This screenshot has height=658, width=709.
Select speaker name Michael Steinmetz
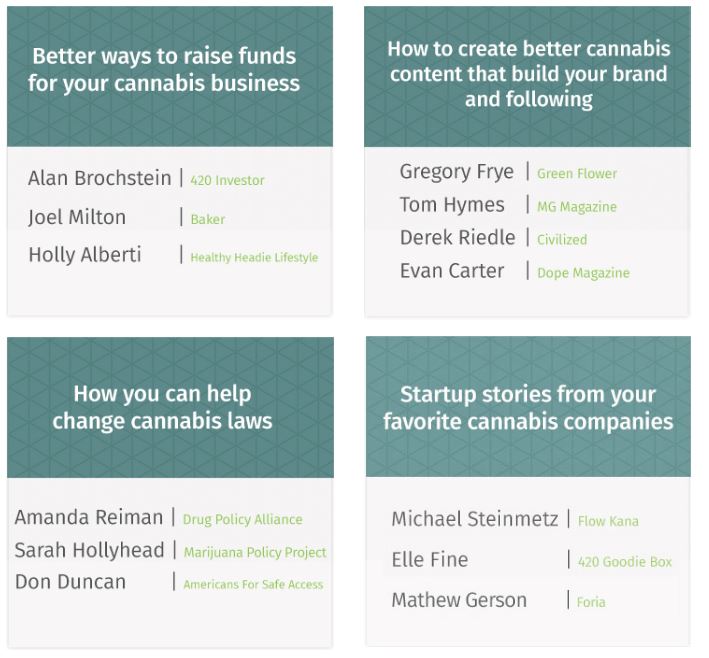pos(473,519)
